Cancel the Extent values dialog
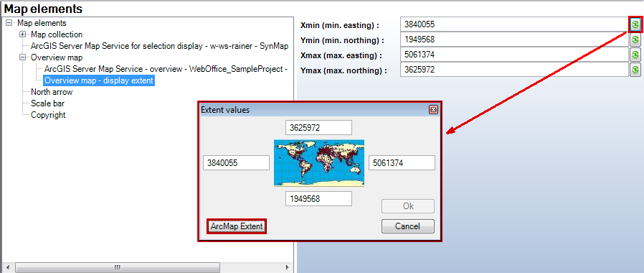 408,226
